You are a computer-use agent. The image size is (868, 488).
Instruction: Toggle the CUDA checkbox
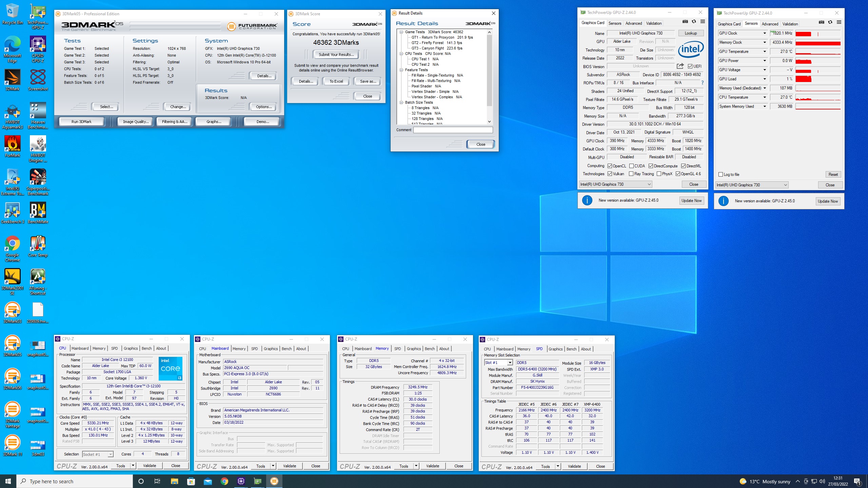631,166
